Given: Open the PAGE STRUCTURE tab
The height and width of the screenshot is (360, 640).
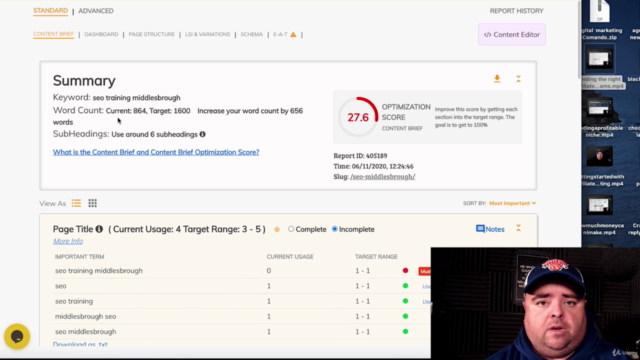Looking at the screenshot, I should click(x=151, y=34).
